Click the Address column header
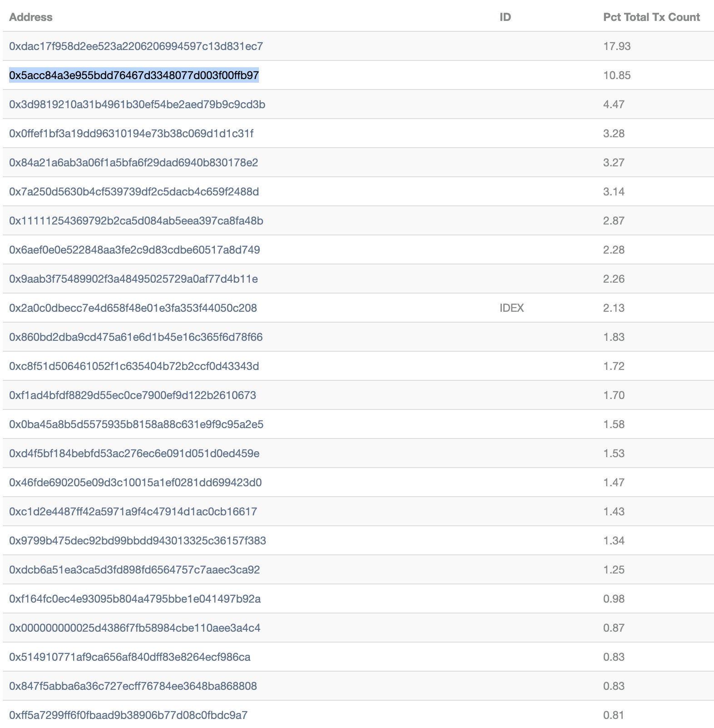 31,17
